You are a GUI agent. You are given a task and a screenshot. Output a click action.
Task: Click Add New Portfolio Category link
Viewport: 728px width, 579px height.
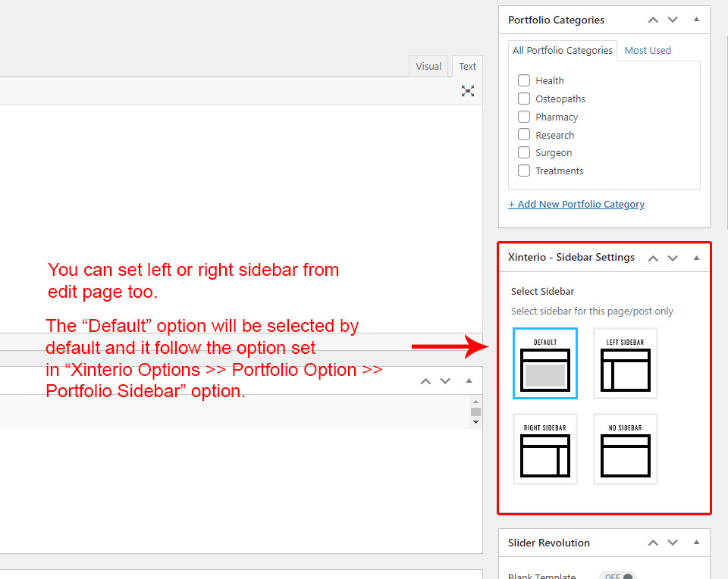(576, 204)
